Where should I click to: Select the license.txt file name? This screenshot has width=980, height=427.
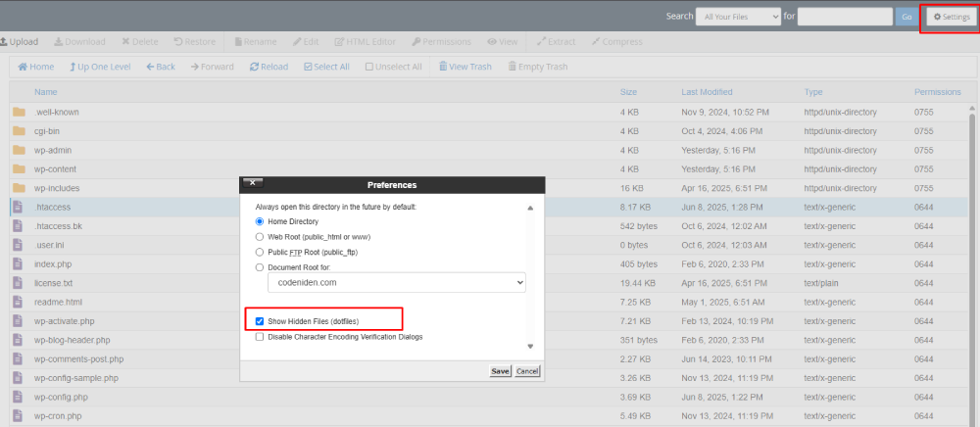53,283
